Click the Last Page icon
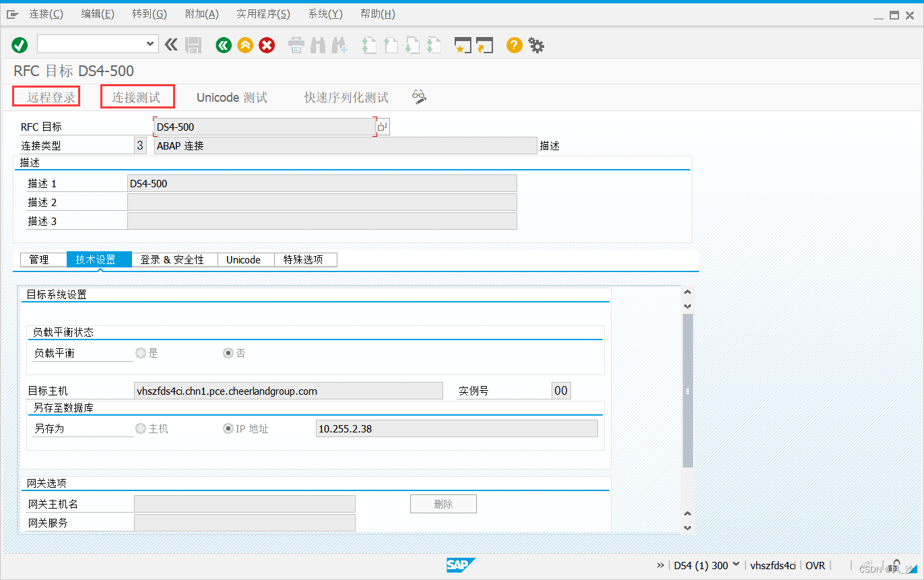The height and width of the screenshot is (580, 924). 433,45
